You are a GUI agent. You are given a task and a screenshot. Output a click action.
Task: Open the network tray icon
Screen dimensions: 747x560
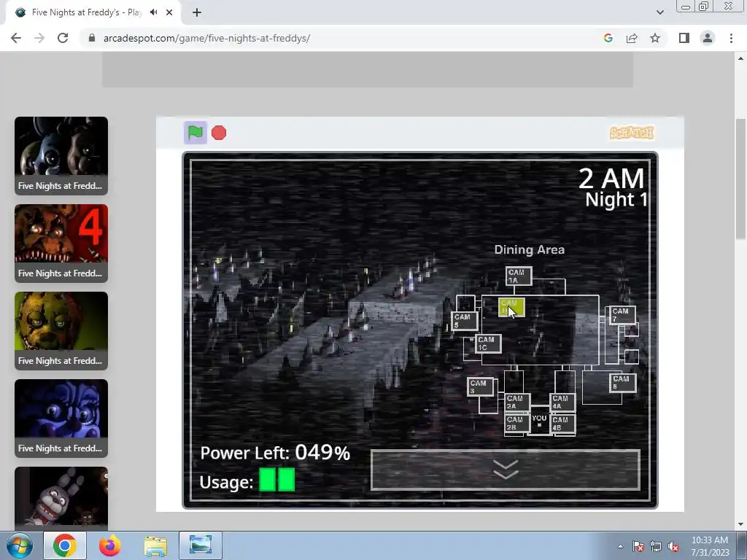(x=656, y=547)
